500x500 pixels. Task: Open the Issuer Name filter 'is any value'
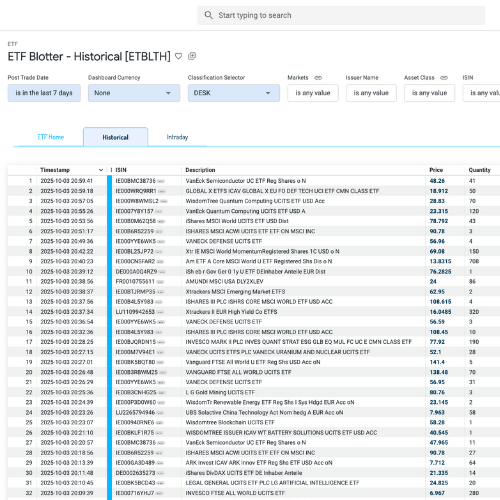pyautogui.click(x=371, y=93)
